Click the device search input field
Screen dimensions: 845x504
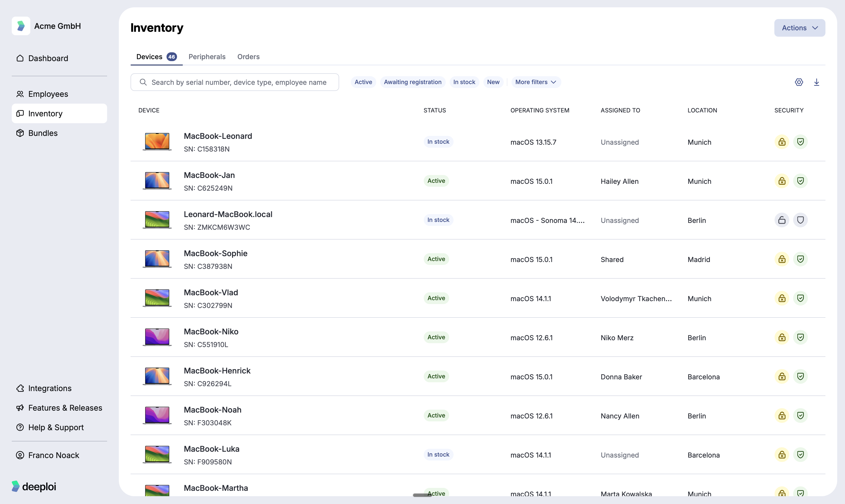238,82
